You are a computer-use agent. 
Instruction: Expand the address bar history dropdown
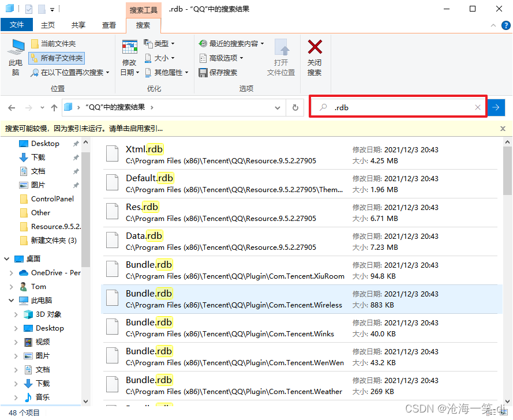point(278,108)
